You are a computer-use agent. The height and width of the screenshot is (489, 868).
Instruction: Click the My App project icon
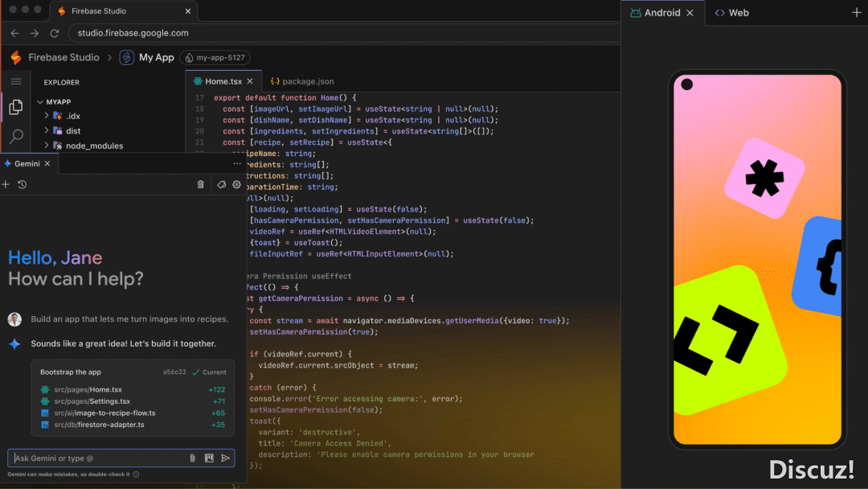(127, 58)
